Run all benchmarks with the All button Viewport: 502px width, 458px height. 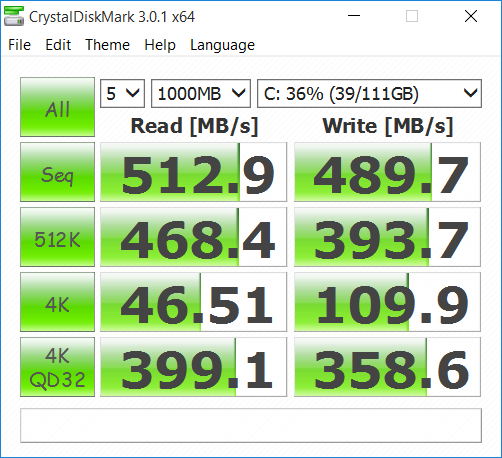57,107
